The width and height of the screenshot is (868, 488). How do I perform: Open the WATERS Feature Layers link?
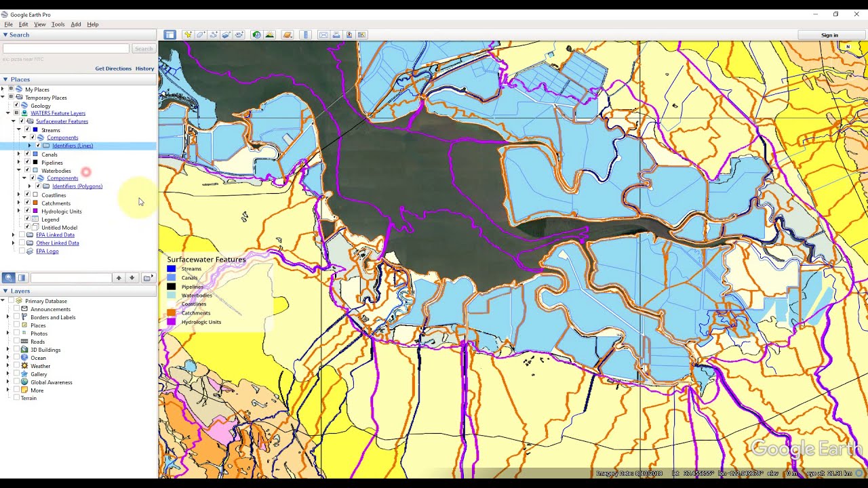click(x=58, y=113)
